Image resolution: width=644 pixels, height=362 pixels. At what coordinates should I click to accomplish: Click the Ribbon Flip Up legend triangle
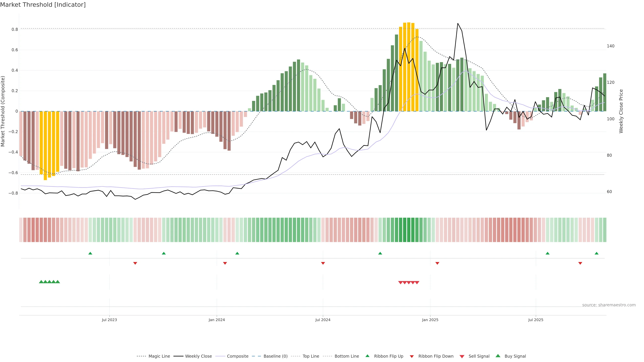(x=367, y=356)
